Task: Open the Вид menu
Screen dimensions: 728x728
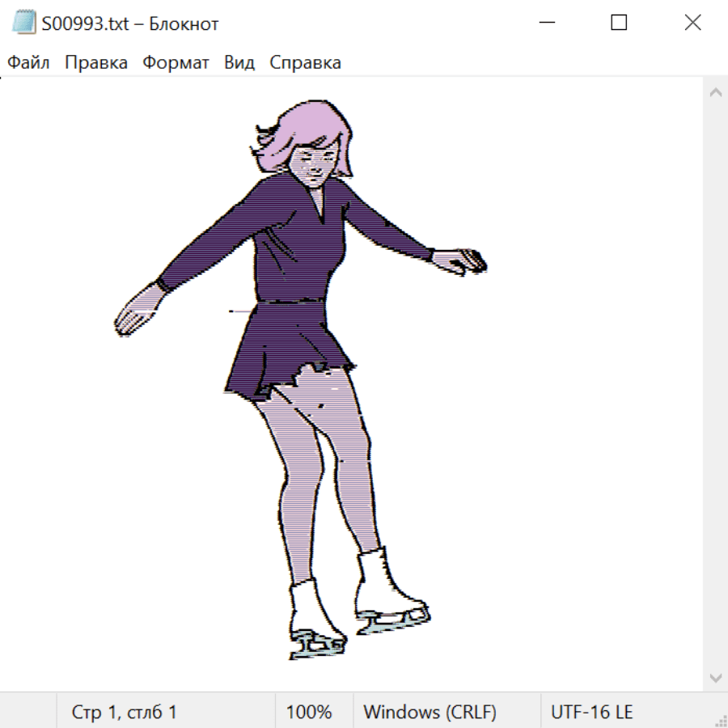Action: [239, 63]
